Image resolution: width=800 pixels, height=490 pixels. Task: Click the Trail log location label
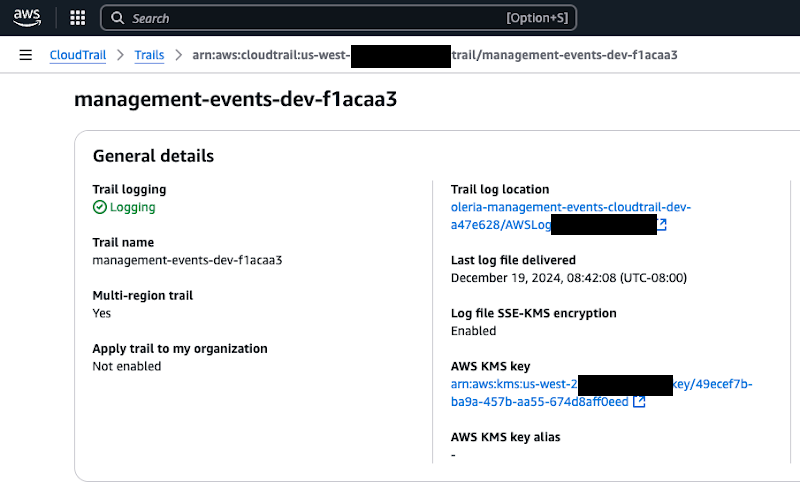(x=500, y=189)
